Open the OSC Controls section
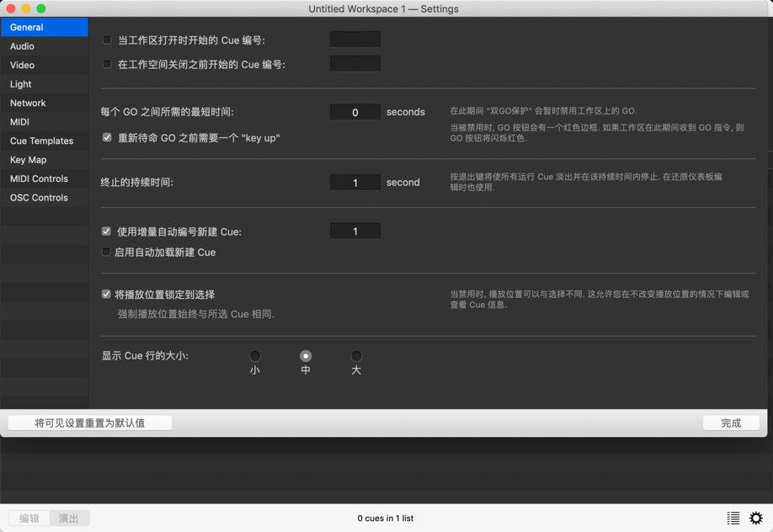This screenshot has height=532, width=773. tap(37, 197)
